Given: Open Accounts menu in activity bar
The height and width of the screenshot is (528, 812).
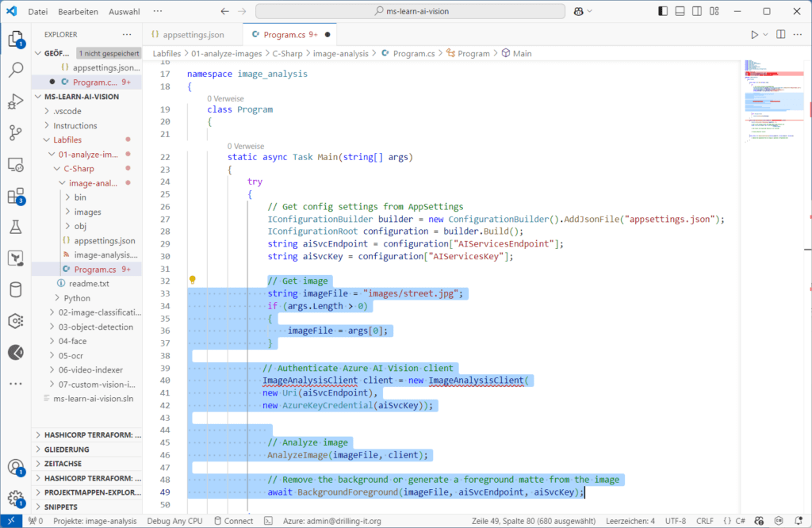Looking at the screenshot, I should click(16, 468).
